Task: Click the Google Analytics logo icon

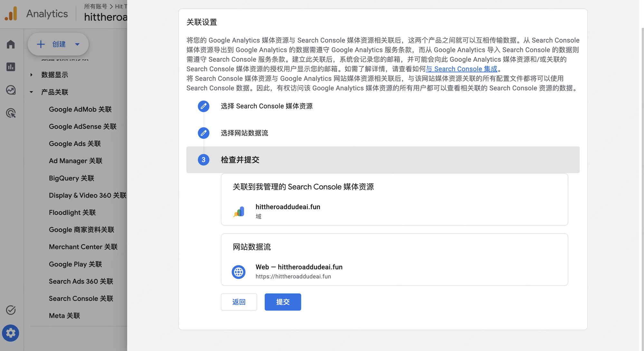Action: click(x=11, y=14)
